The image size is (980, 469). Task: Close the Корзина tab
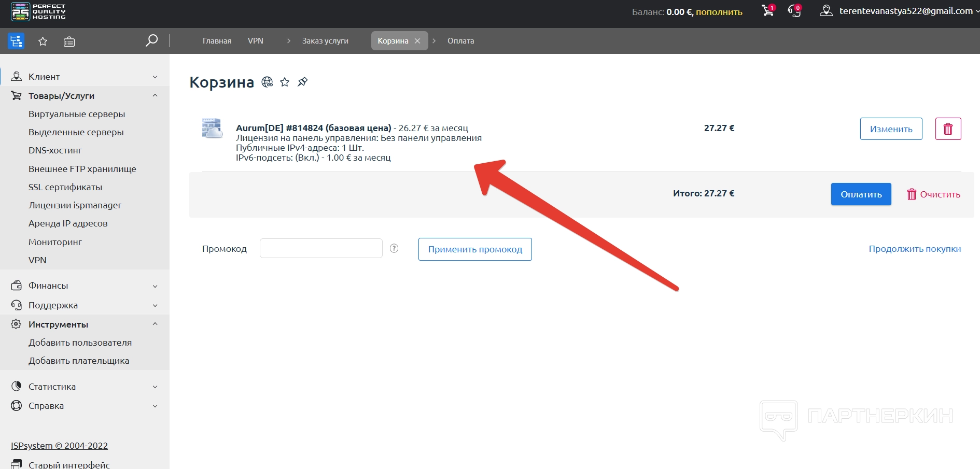417,41
